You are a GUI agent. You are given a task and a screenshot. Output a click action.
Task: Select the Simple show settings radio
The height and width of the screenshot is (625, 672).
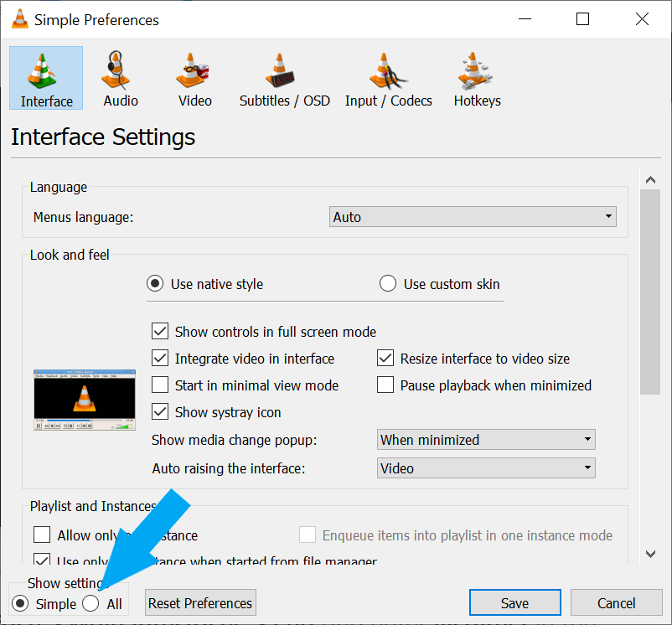20,603
